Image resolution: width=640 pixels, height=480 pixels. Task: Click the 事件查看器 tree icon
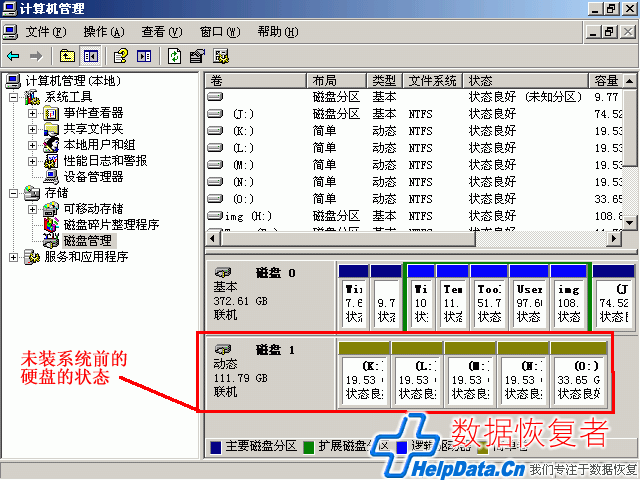pos(51,113)
